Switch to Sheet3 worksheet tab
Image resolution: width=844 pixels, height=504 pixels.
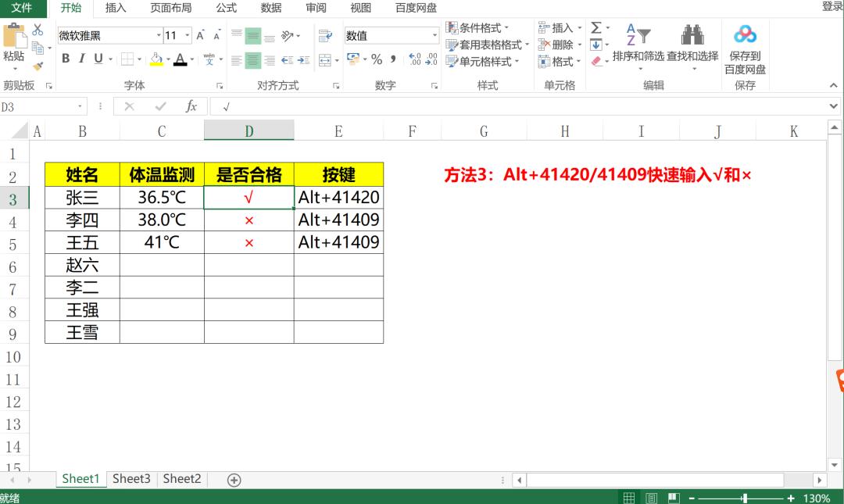click(131, 479)
